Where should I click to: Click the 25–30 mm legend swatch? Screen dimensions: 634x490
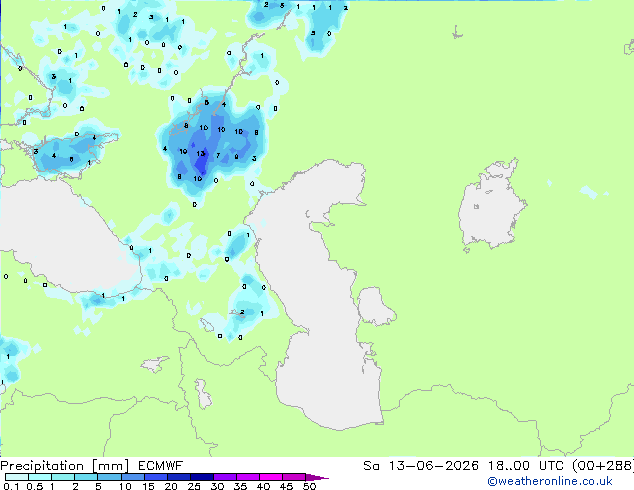click(201, 477)
